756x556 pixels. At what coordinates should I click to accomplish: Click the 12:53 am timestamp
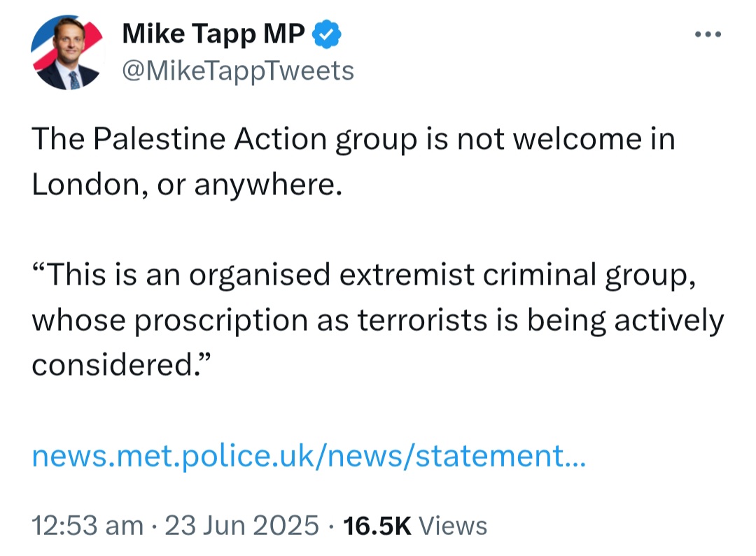tap(87, 525)
